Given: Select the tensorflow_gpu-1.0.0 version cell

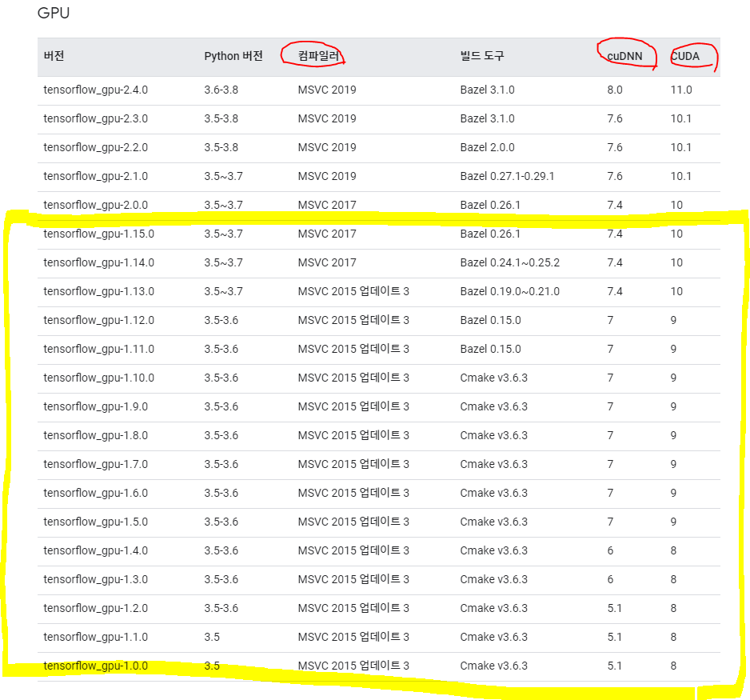Looking at the screenshot, I should click(96, 666).
